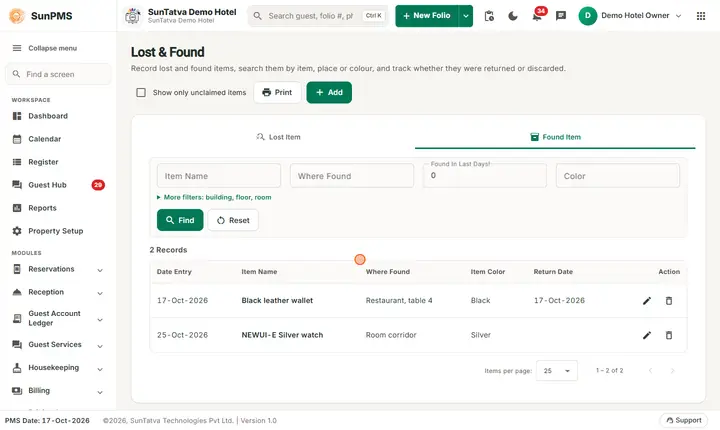Click the NEWUI-E Silver watch item name
Viewport: 720px width, 430px height.
point(282,335)
